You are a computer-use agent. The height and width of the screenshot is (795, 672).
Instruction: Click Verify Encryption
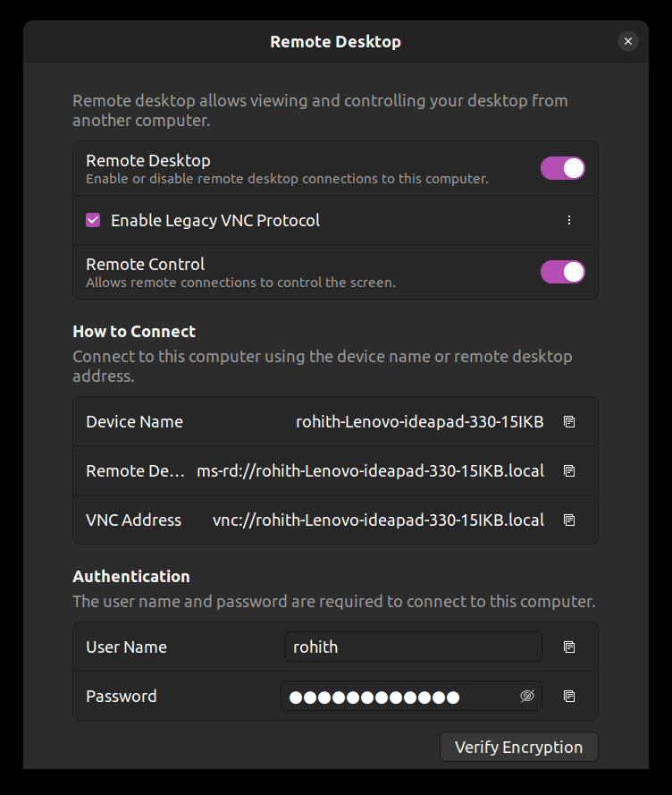[518, 747]
